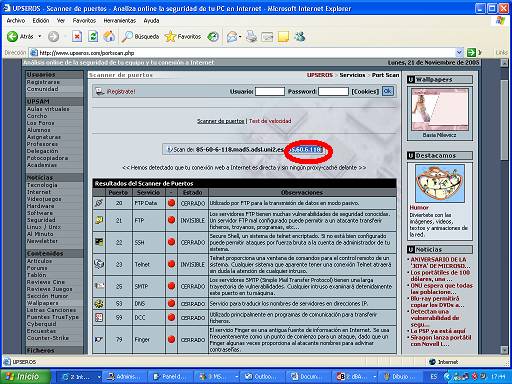Click the Password input field
Screen dimensions: 512x384
[x=333, y=91]
